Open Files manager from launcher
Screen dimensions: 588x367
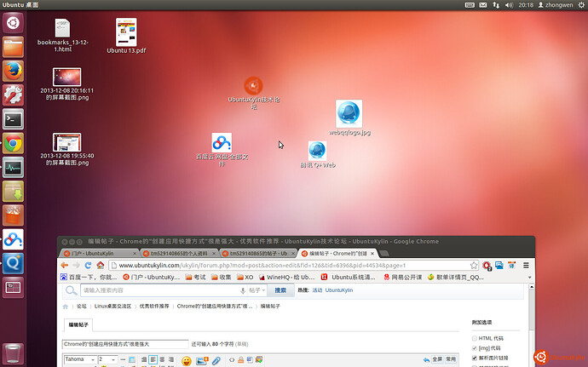[x=13, y=47]
